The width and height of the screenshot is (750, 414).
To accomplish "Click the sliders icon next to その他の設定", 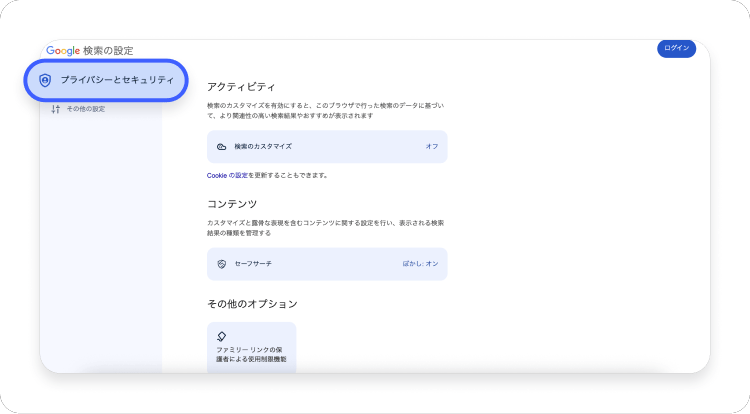I will tap(55, 109).
